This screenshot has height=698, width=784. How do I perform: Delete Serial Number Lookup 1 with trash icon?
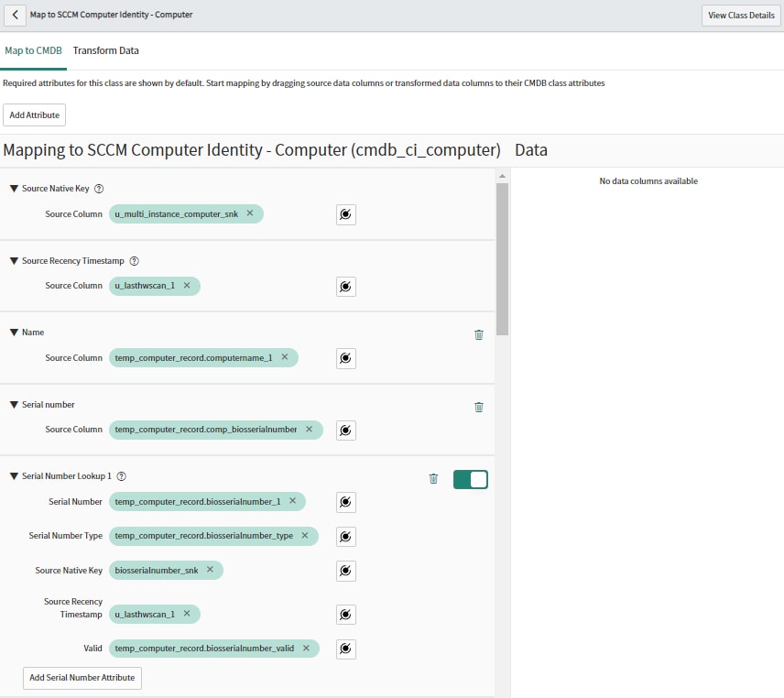(x=433, y=478)
